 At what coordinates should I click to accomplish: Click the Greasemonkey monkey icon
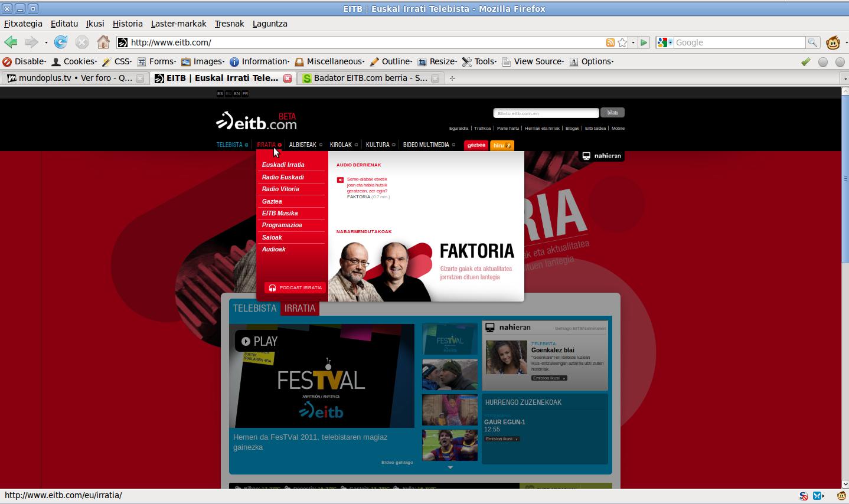(x=833, y=42)
